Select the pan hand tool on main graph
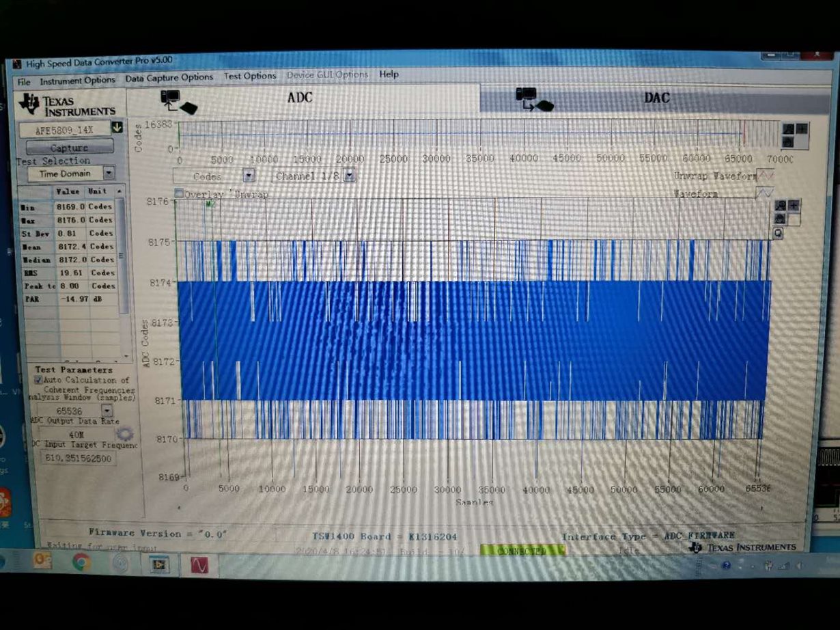The width and height of the screenshot is (840, 630). pos(780,218)
